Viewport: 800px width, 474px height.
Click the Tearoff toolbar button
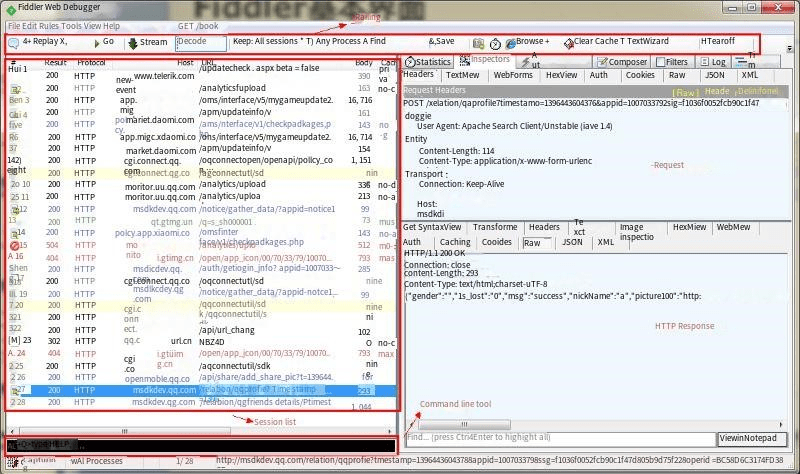pos(717,41)
